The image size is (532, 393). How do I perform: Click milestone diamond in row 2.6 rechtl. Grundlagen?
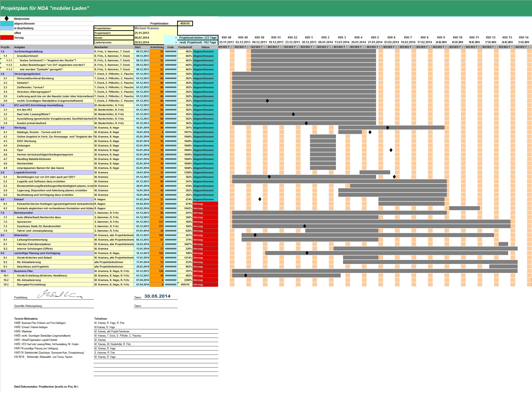267,101
